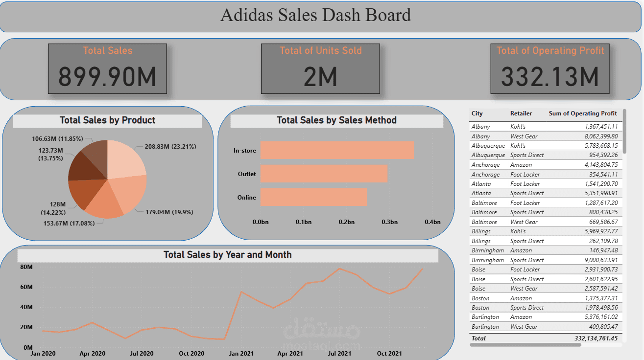The image size is (644, 360).
Task: Click the Total of Operating Profit card
Action: 550,68
